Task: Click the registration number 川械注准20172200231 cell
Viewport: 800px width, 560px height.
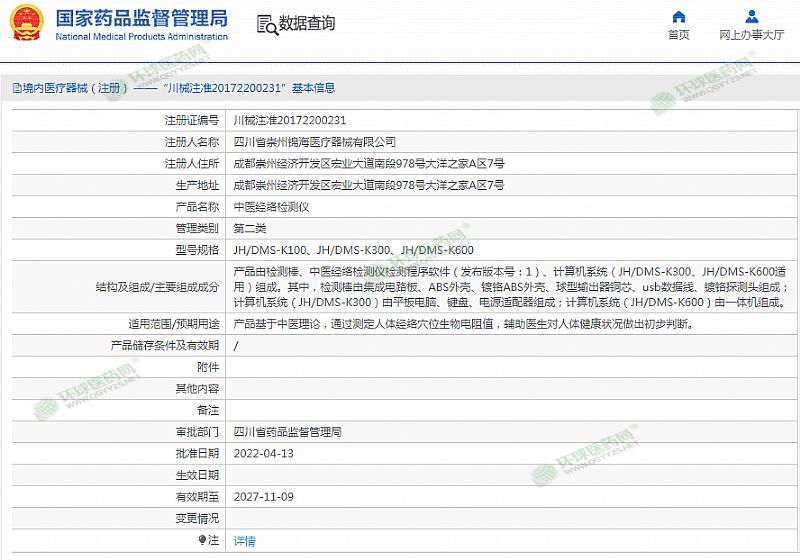Action: point(290,120)
